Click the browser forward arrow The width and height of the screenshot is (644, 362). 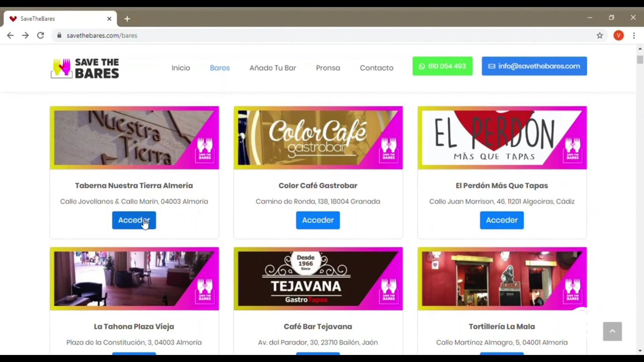tap(25, 36)
